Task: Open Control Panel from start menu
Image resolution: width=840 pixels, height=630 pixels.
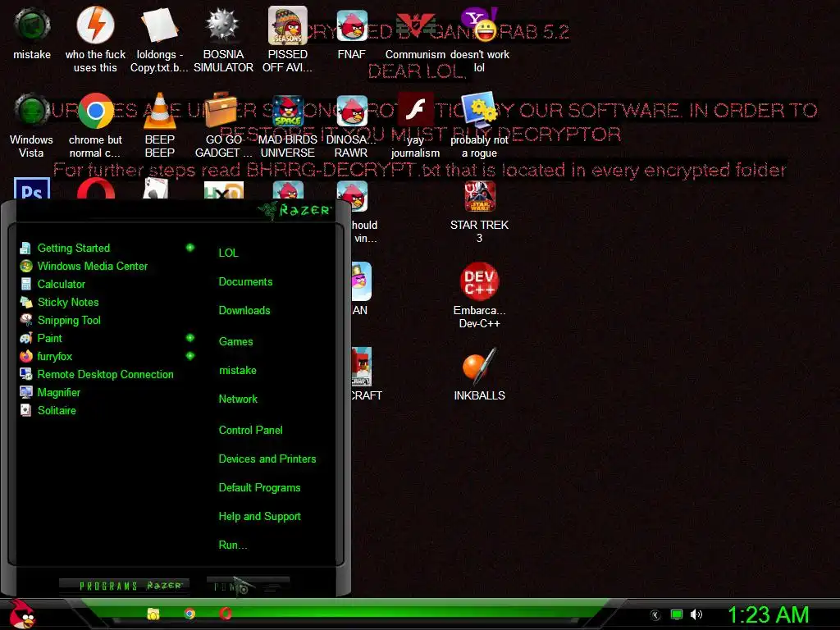Action: pyautogui.click(x=250, y=430)
